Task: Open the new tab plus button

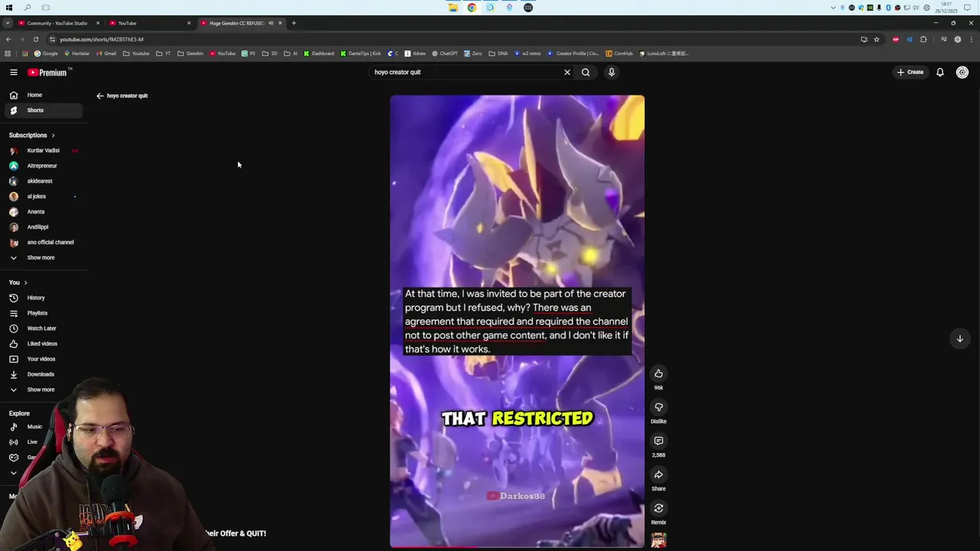Action: point(293,23)
